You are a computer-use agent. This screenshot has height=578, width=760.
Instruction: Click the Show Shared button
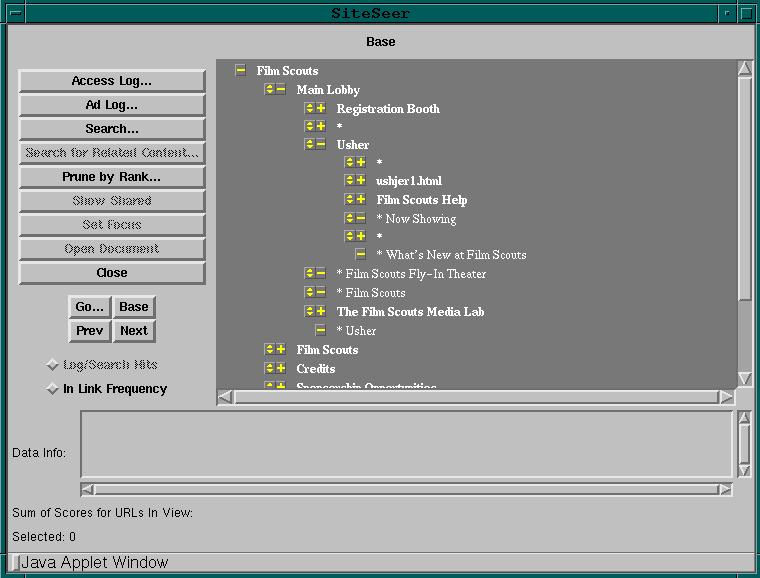(112, 201)
